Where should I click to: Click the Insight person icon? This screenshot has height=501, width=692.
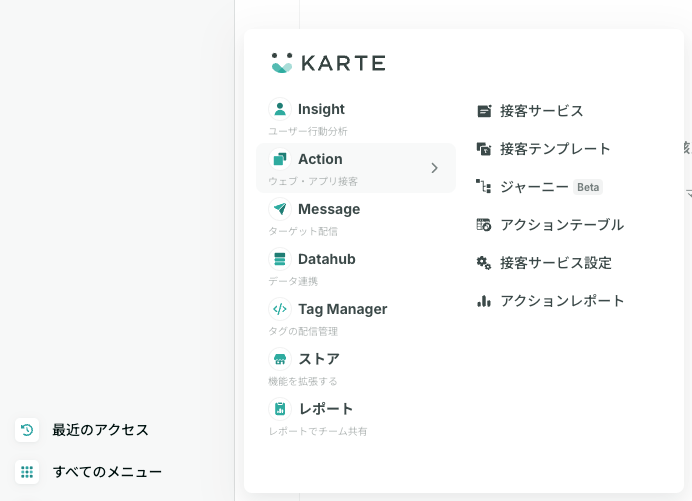(280, 109)
